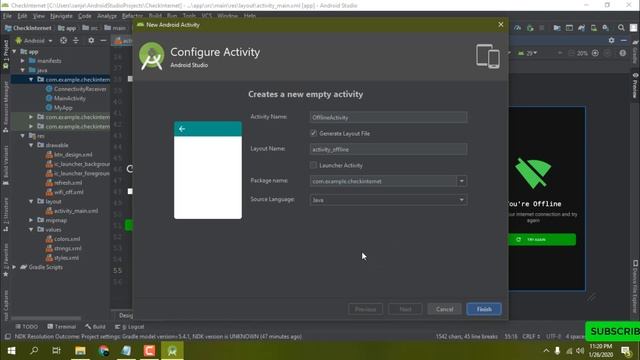The width and height of the screenshot is (640, 360).
Task: Hide the Project panel with minus icon
Action: pos(103,40)
